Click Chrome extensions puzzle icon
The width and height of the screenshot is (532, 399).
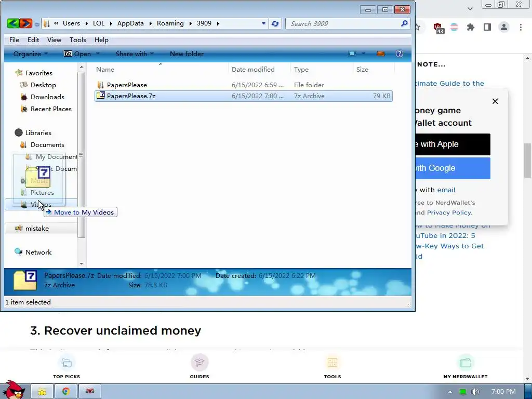click(x=471, y=27)
